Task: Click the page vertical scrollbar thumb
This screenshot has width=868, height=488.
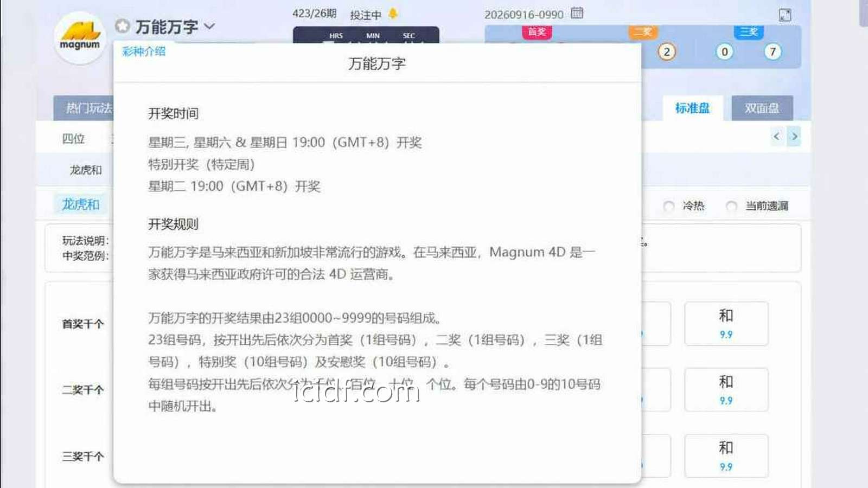Action: tap(864, 13)
